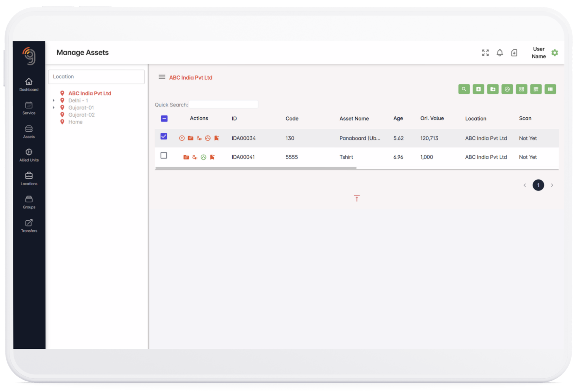Click the download file icon in header
576x392 pixels.
tap(514, 53)
